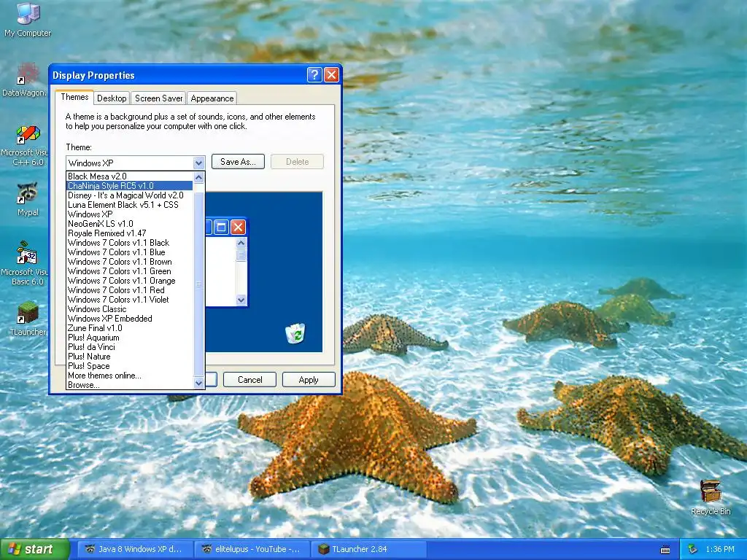Click the Apply button
Image resolution: width=747 pixels, height=560 pixels.
click(x=309, y=379)
